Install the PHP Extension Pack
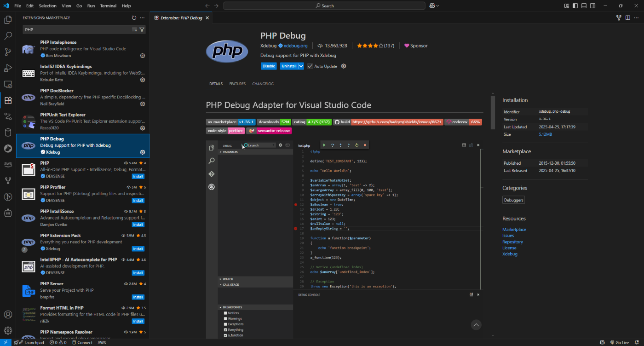The image size is (644, 346). point(138,249)
